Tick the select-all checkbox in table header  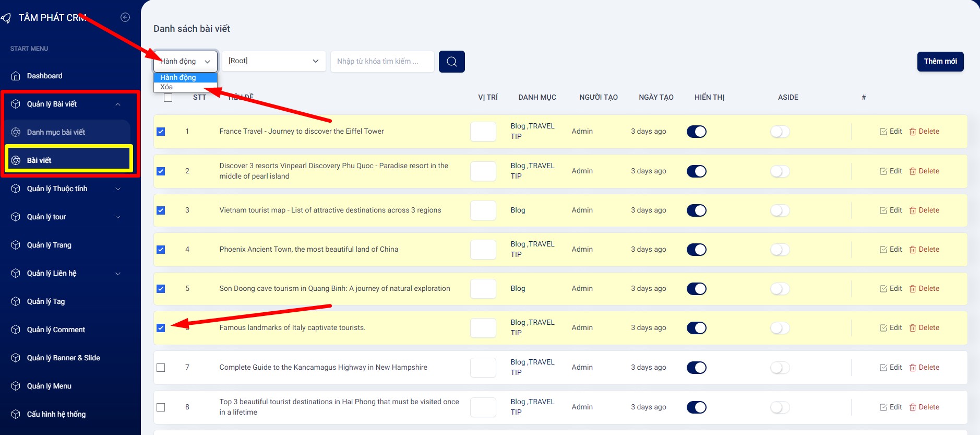pos(168,98)
